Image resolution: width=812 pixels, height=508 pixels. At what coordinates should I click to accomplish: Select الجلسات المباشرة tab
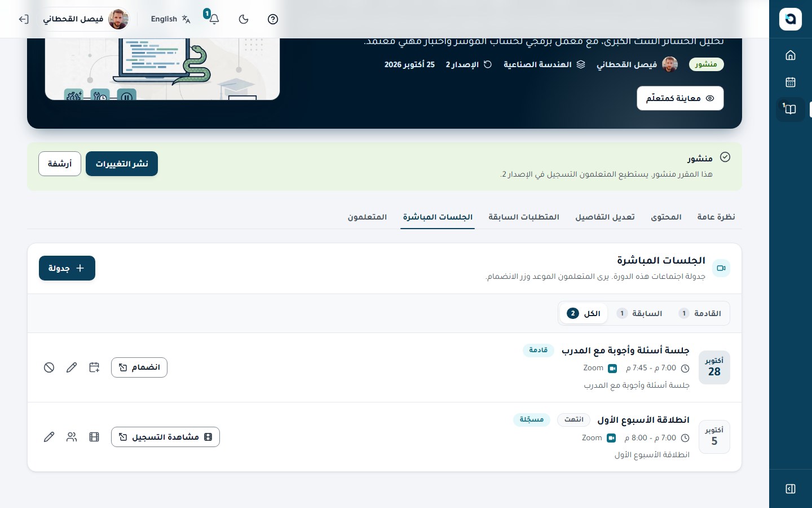click(x=438, y=217)
